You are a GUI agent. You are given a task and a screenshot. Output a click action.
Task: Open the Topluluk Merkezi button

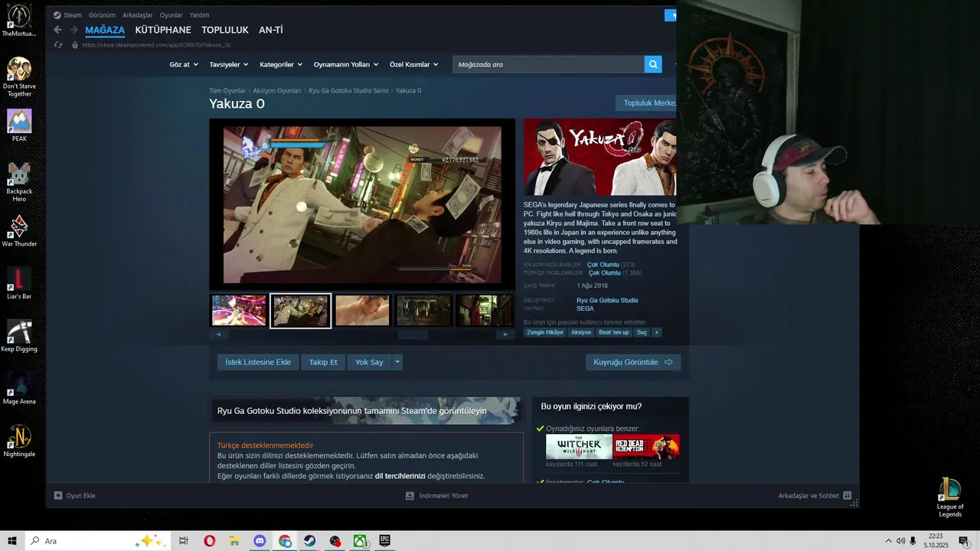click(647, 103)
